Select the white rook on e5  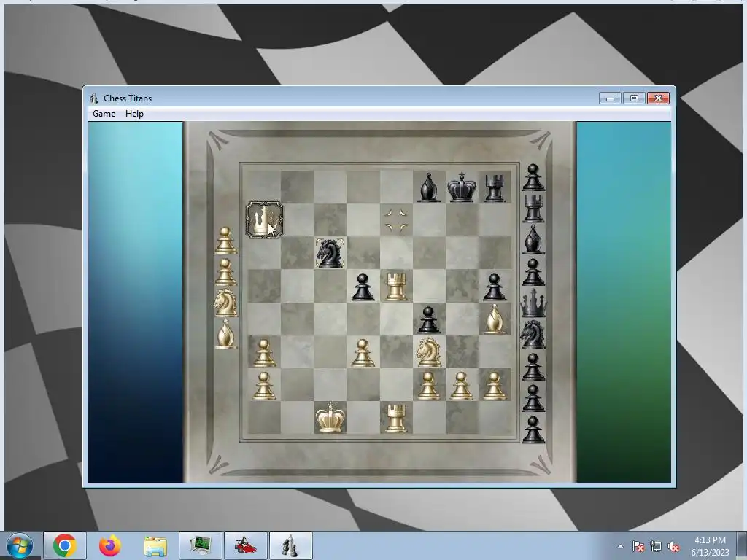point(396,286)
